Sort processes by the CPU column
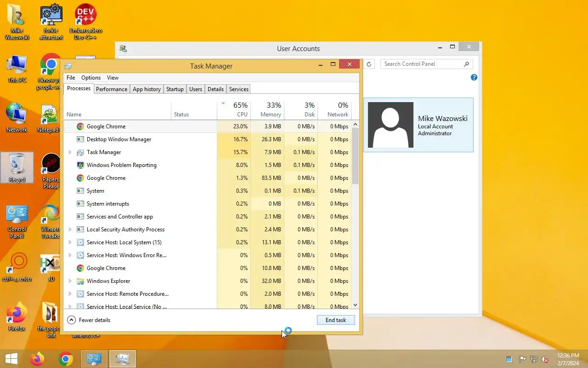This screenshot has height=368, width=588. (234, 110)
